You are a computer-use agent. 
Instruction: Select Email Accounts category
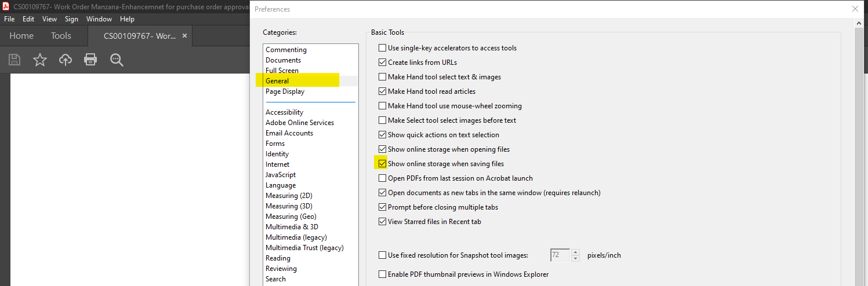click(x=289, y=133)
